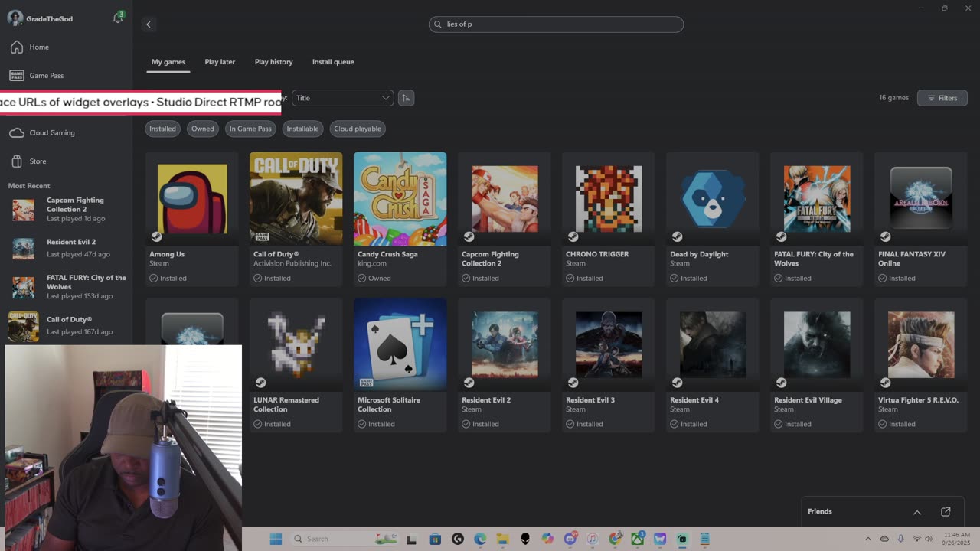Open the Candy Crush Saga card
Screen dimensions: 980x551
(x=400, y=219)
